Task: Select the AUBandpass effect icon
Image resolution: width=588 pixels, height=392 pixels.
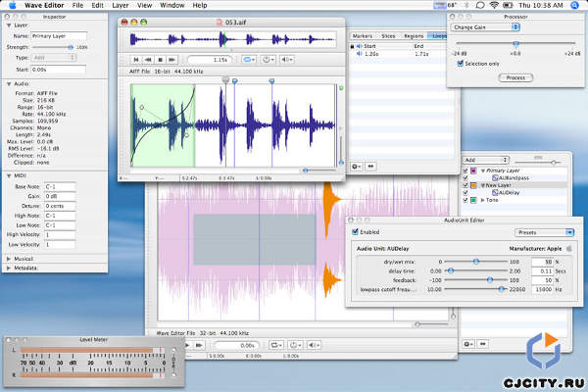Action: click(495, 177)
